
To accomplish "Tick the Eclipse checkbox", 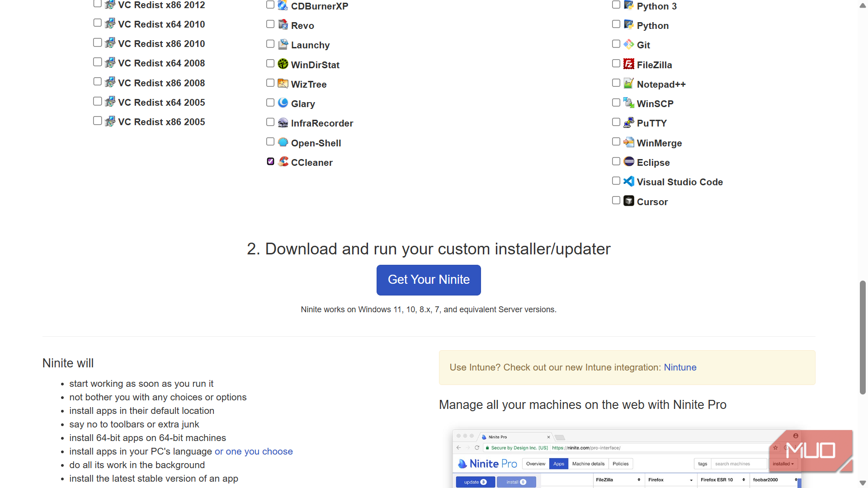I will click(x=616, y=161).
